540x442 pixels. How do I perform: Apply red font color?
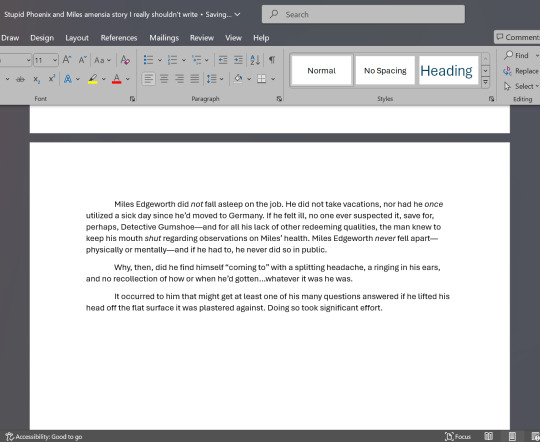[x=117, y=79]
